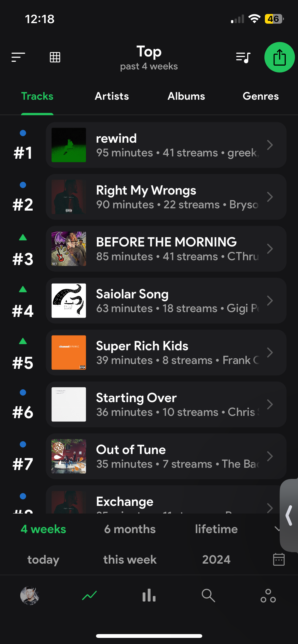Image resolution: width=298 pixels, height=644 pixels.
Task: Tap the Saiolar Song album artwork
Action: point(69,301)
